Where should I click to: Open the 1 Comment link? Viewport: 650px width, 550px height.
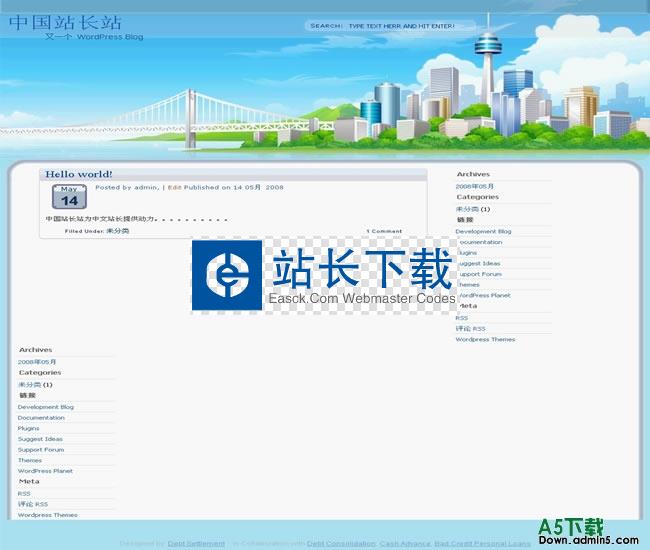[384, 231]
